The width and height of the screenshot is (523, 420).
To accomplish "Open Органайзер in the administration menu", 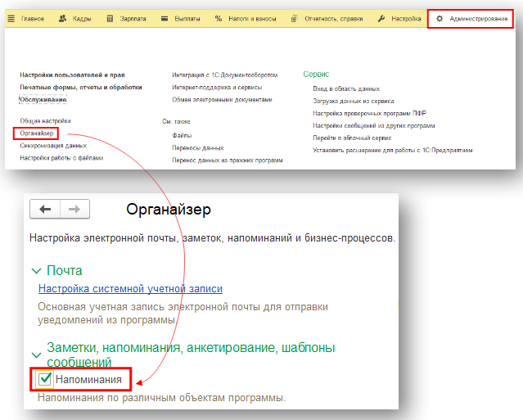I will (36, 133).
